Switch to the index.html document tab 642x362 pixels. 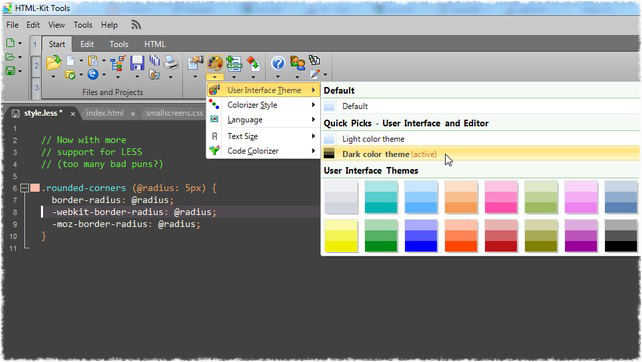105,113
